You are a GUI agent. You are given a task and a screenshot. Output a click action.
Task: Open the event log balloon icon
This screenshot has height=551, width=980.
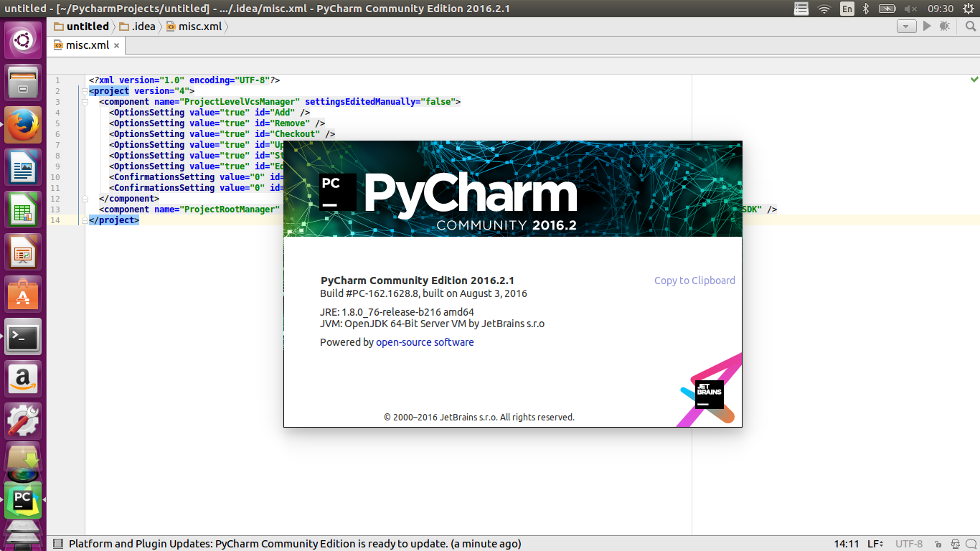coord(971,544)
